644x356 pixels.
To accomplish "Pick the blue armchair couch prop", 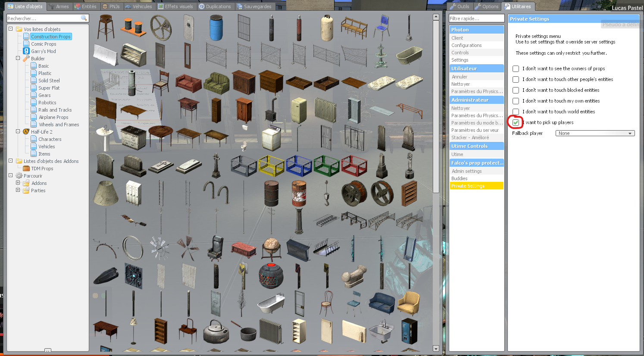I will [x=381, y=303].
